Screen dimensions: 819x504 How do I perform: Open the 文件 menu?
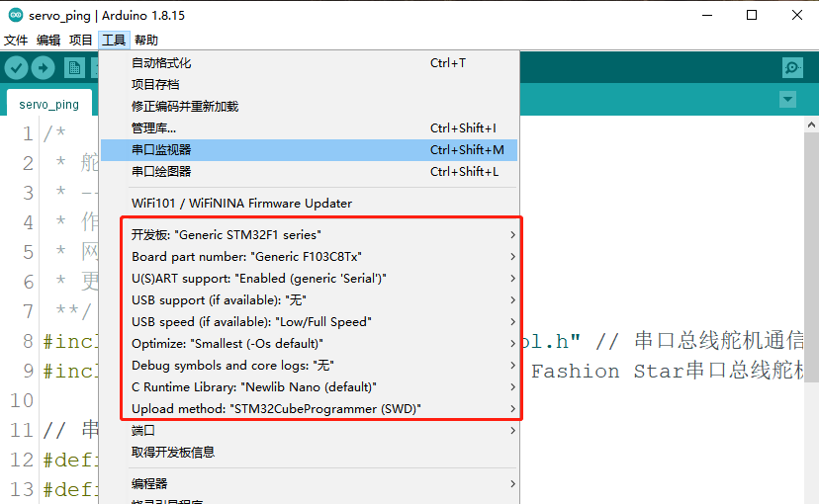[x=16, y=41]
